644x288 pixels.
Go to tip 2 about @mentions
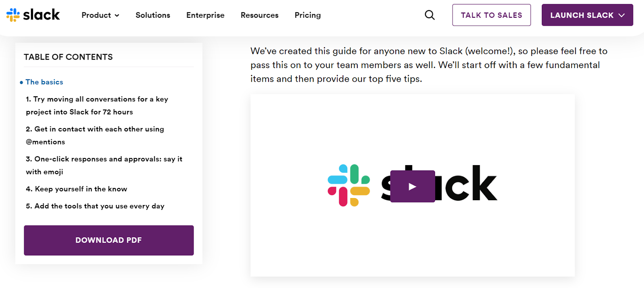pos(95,135)
